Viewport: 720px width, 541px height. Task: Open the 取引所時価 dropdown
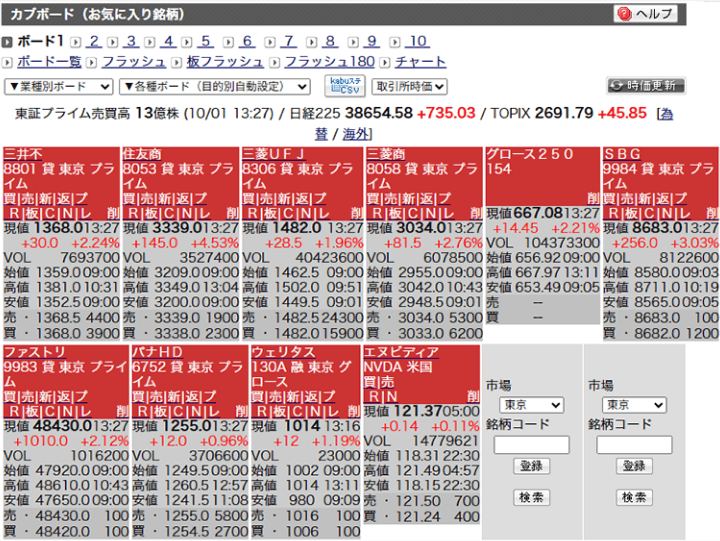click(x=410, y=86)
